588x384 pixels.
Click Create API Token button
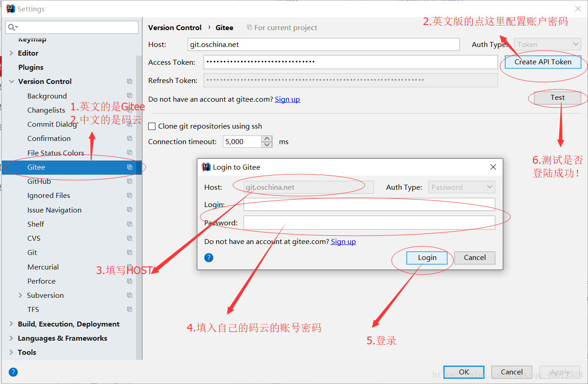543,62
